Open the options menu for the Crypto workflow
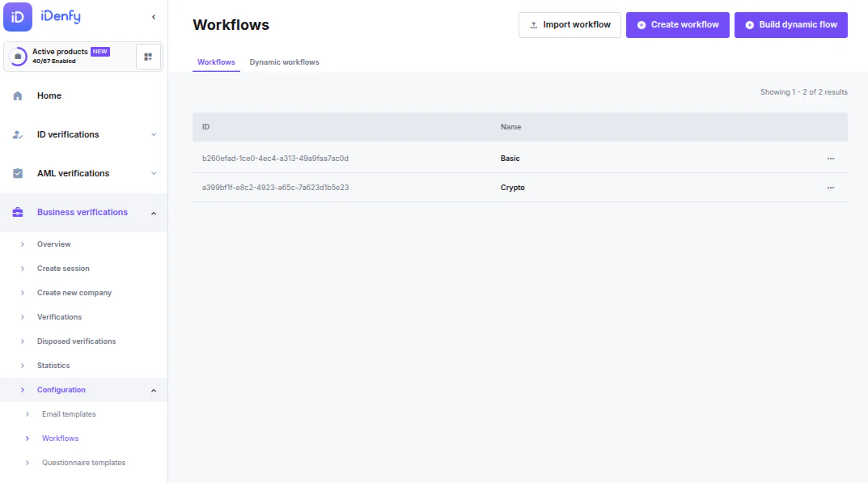This screenshot has height=483, width=868. [831, 188]
